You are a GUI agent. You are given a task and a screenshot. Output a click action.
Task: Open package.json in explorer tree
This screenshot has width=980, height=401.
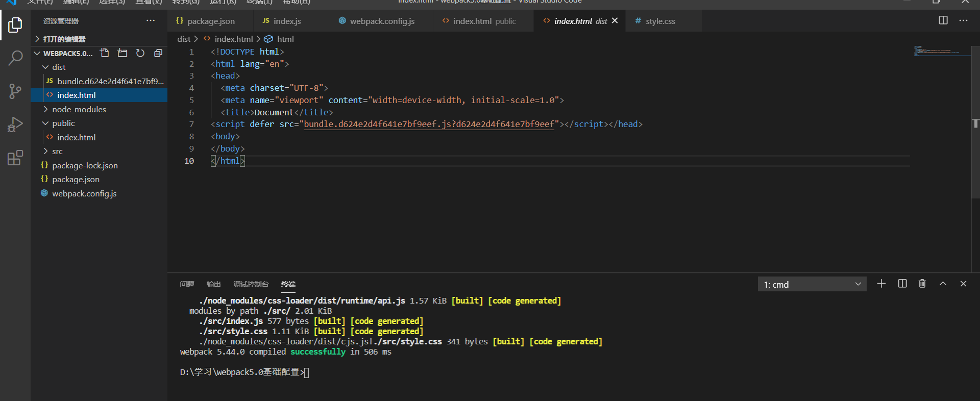[99, 179]
